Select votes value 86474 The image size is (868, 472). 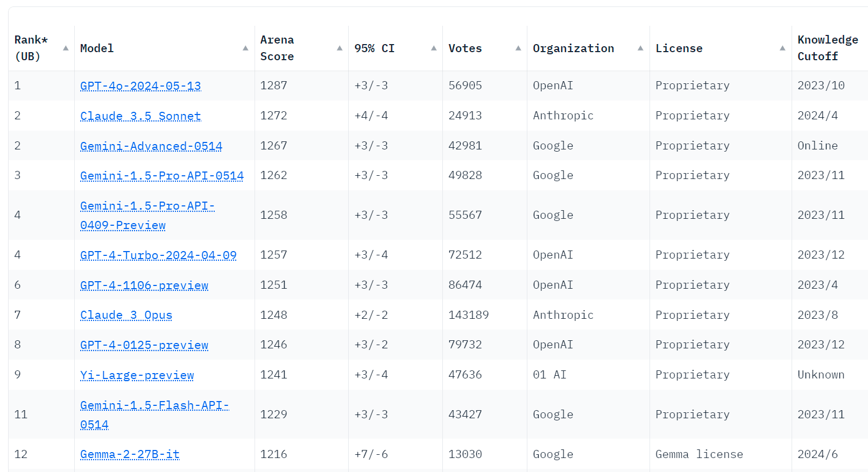465,285
